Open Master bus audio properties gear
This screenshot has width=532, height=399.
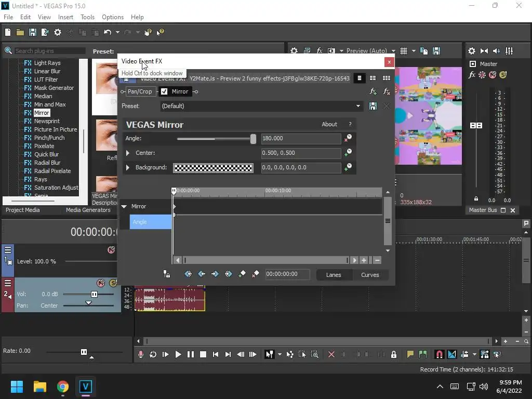[x=472, y=51]
